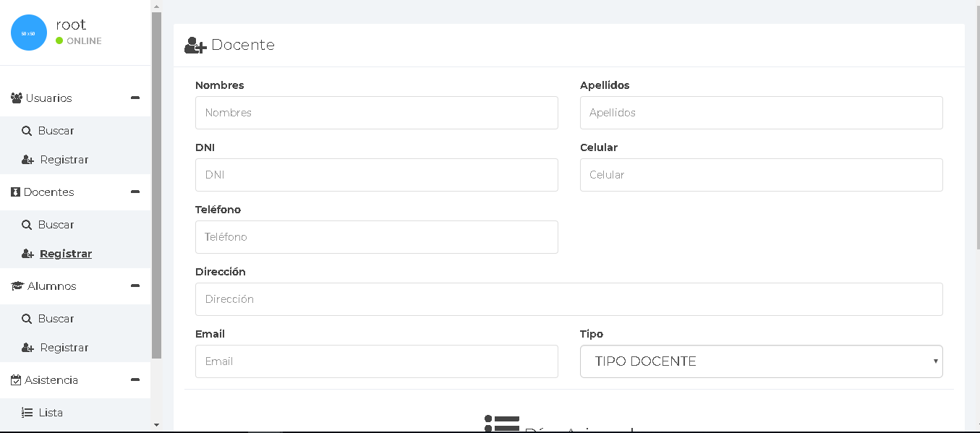Screen dimensions: 980x433
Task: Collapse the Usuarios menu section
Action: (x=135, y=98)
